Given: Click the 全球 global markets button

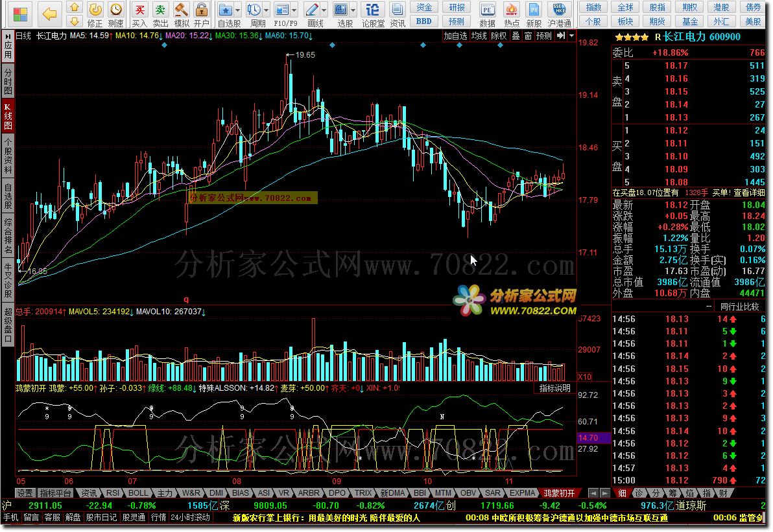Looking at the screenshot, I should pos(625,7).
